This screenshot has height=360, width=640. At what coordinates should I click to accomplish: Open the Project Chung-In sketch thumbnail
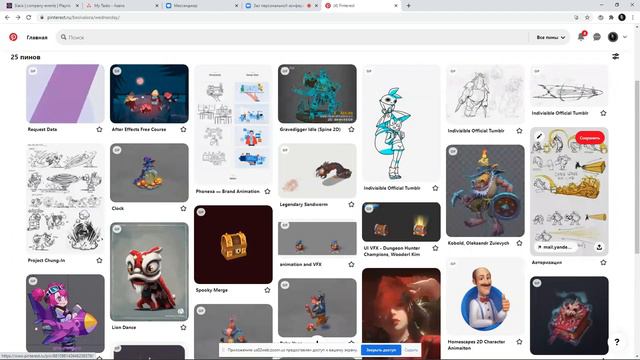click(x=65, y=199)
